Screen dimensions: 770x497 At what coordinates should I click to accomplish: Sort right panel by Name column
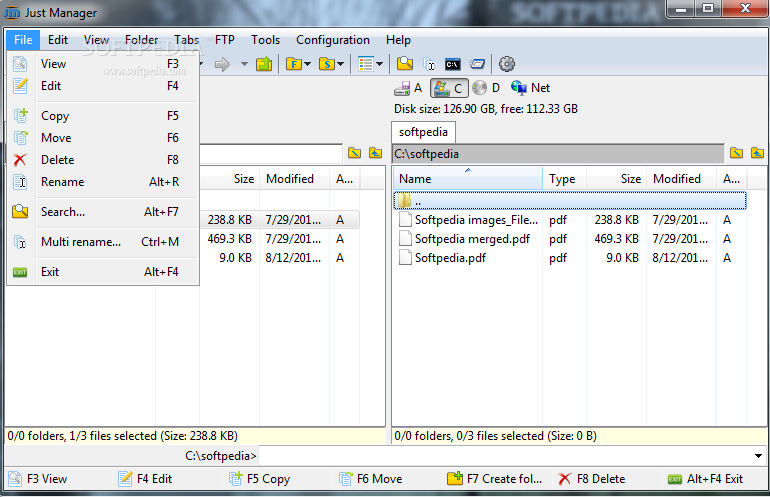click(x=468, y=179)
